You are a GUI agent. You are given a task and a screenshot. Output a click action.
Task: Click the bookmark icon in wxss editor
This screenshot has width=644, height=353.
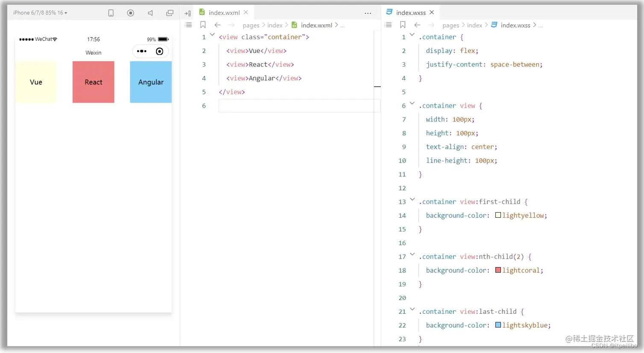point(403,25)
